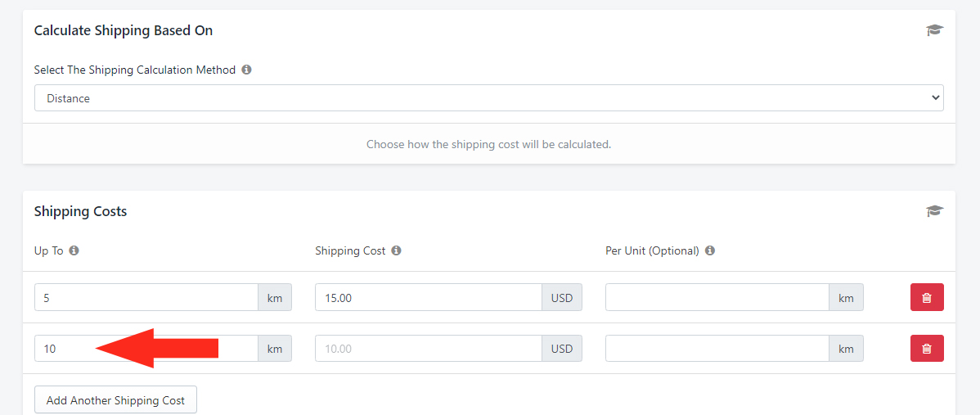Click the graduation cap icon in Calculate Shipping card
980x415 pixels.
tap(934, 30)
